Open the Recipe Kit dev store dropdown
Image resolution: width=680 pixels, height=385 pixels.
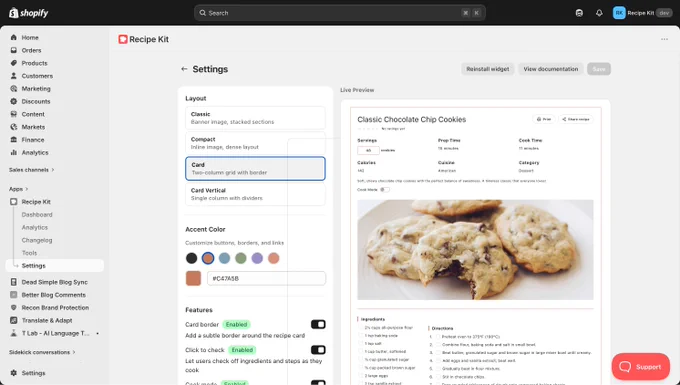point(642,13)
